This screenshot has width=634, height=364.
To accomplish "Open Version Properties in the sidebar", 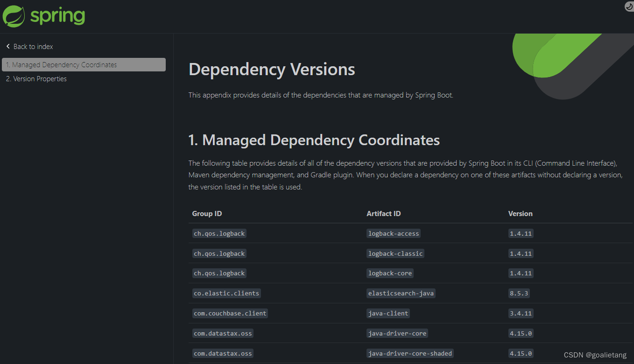I will (36, 79).
